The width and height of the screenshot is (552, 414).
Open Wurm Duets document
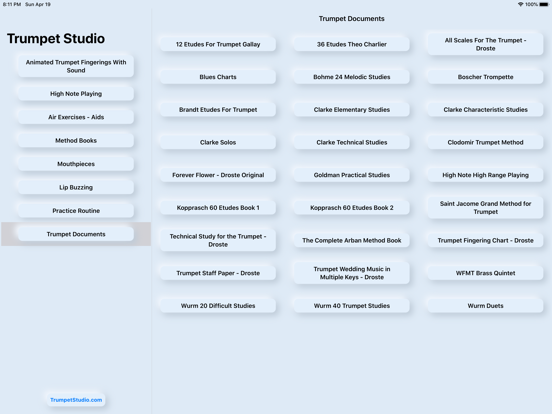tap(485, 306)
